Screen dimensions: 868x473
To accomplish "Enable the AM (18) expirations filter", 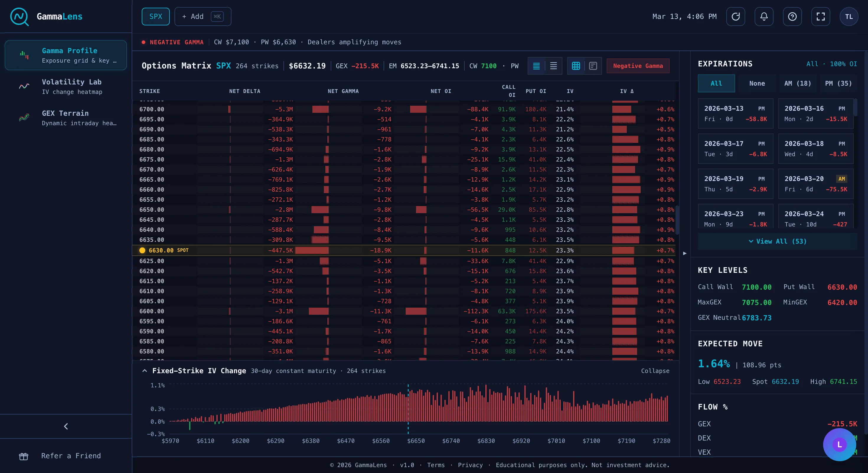I will tap(797, 83).
